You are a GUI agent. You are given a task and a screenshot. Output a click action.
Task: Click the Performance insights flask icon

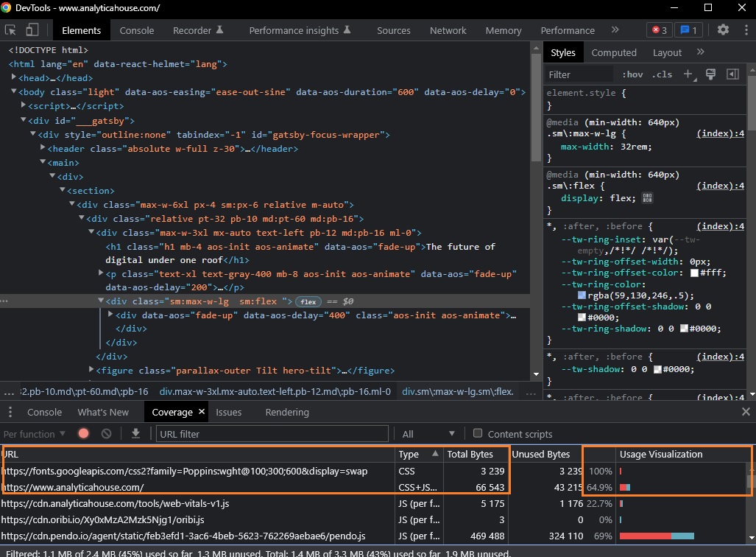tap(347, 30)
